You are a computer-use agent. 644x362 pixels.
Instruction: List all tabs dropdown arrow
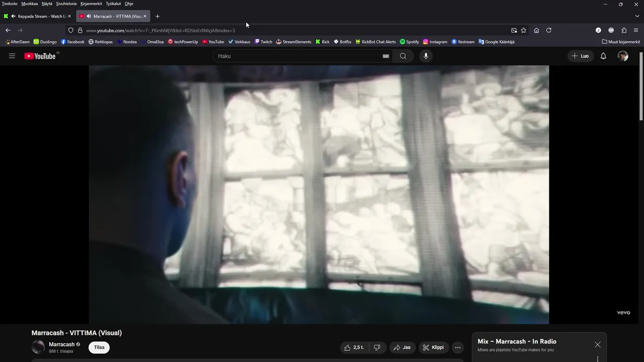pos(637,16)
